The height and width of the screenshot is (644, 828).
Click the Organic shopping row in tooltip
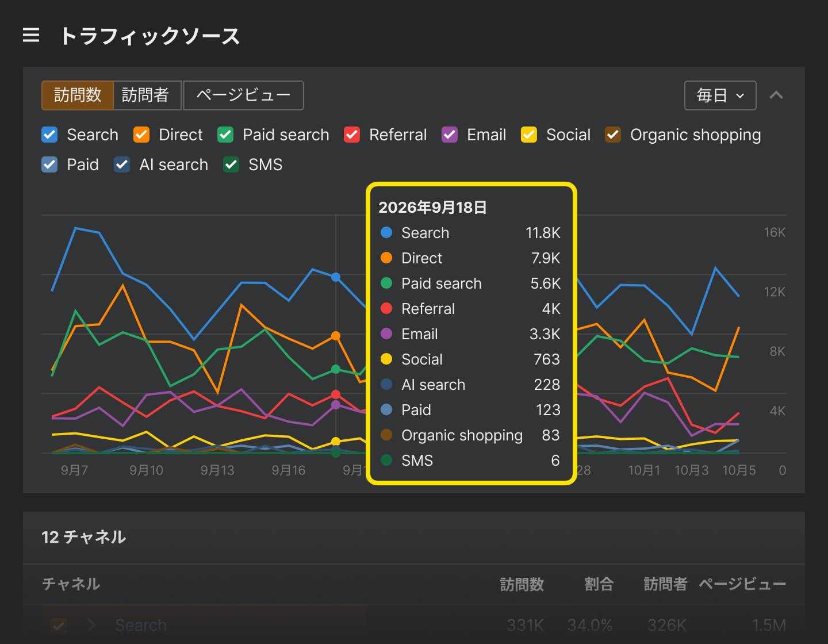470,435
